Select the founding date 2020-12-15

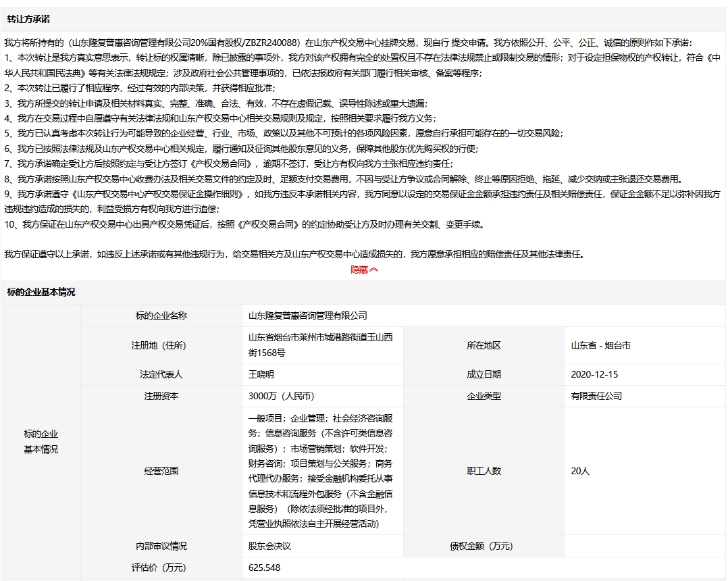[594, 374]
